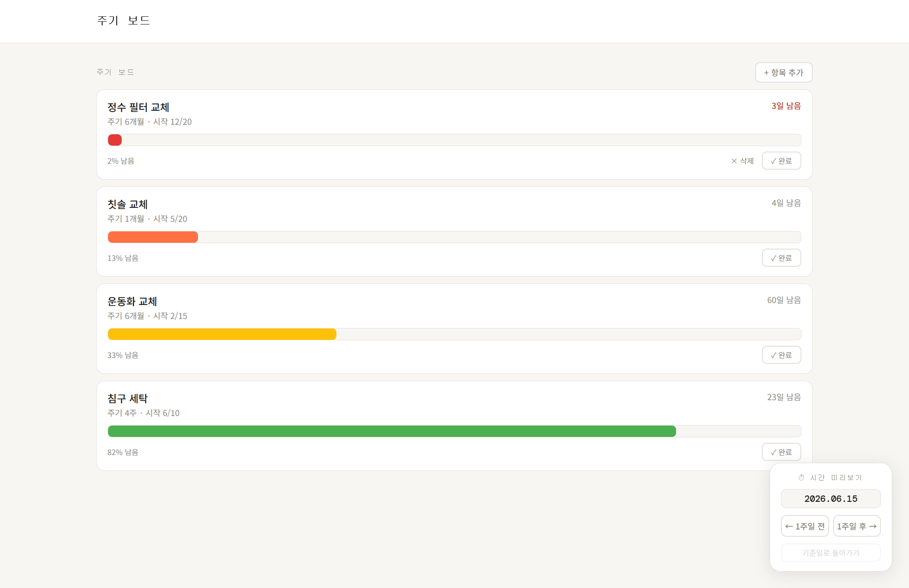Click the 기준일로 돌아가기 button
Viewport: 909px width, 588px height.
tap(831, 553)
